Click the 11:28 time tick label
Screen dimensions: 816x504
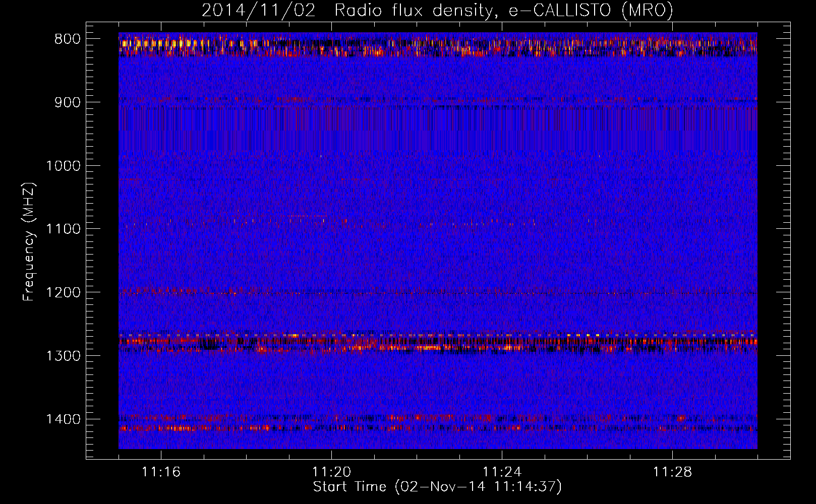pyautogui.click(x=672, y=472)
